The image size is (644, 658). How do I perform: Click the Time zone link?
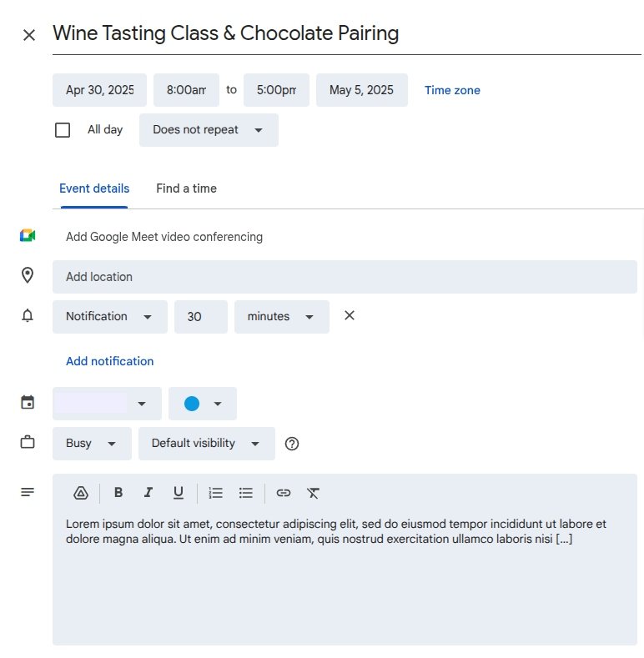(452, 90)
